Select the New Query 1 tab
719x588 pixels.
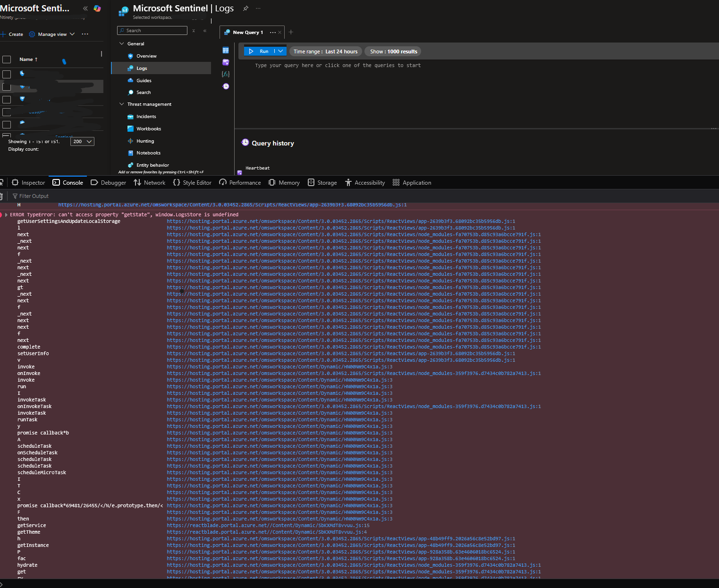[x=247, y=32]
